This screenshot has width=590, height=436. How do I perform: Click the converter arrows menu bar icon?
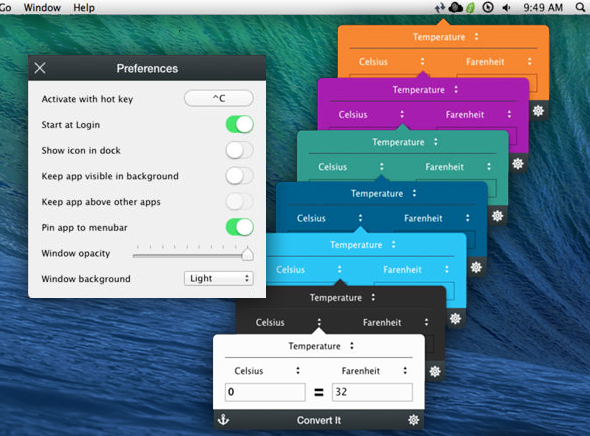click(440, 8)
